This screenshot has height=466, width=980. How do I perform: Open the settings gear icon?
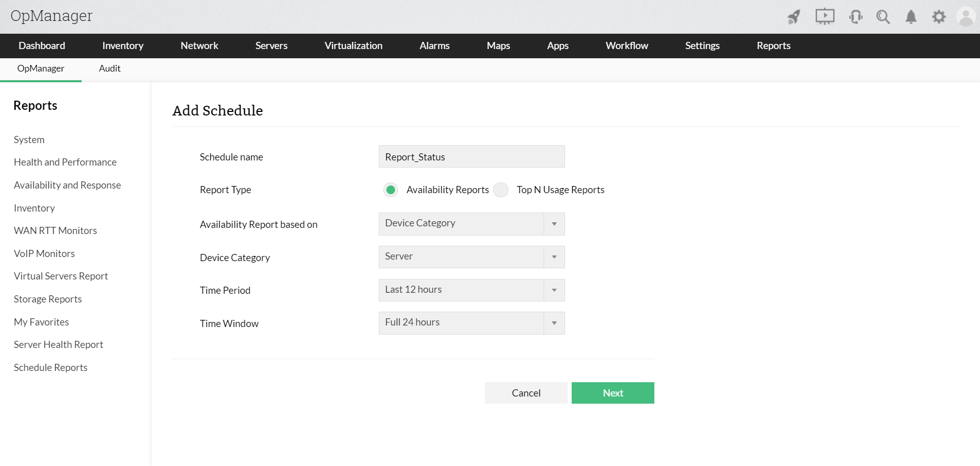[939, 16]
